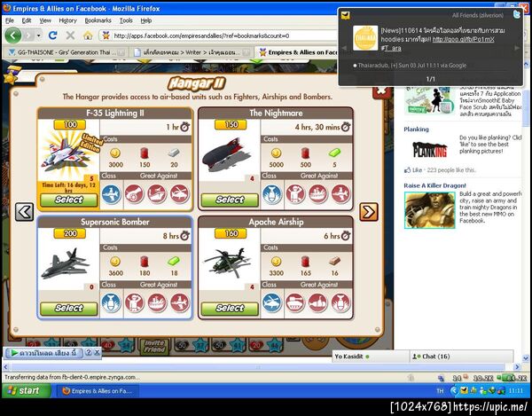Click Empires & Allies taskbar item
The height and width of the screenshot is (416, 532).
pos(98,391)
